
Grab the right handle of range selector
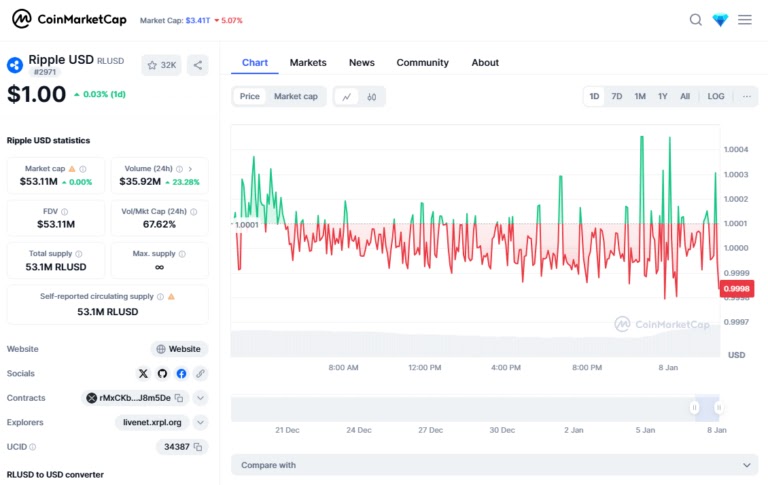pyautogui.click(x=719, y=408)
